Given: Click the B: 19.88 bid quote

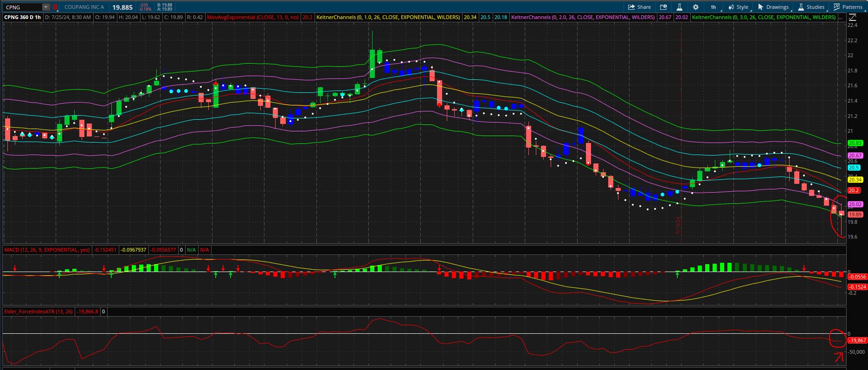Looking at the screenshot, I should (165, 5).
